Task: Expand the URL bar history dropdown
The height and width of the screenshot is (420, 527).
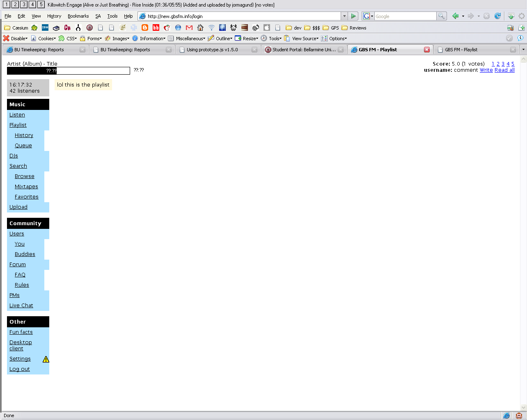Action: click(344, 16)
